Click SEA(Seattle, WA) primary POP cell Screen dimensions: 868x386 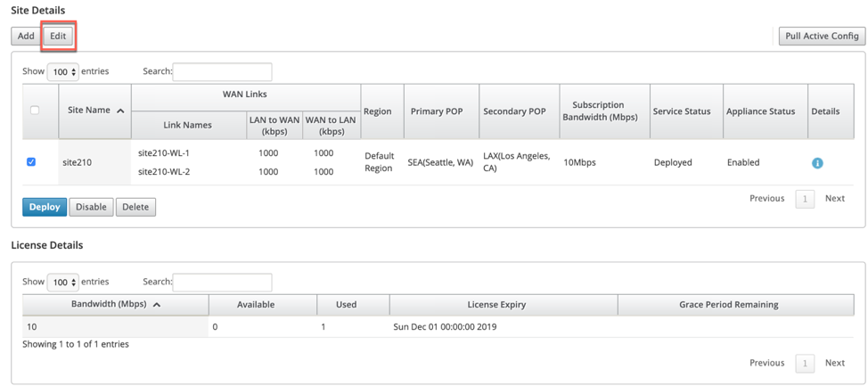[x=440, y=163]
